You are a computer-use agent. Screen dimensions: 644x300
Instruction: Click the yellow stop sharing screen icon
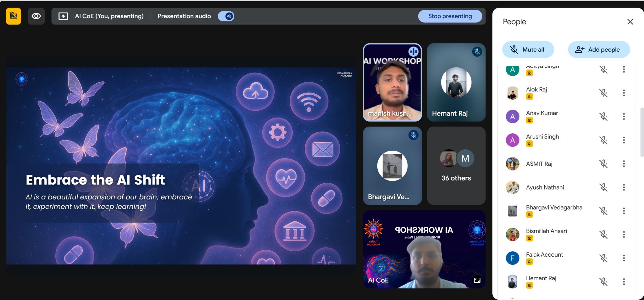pos(13,16)
